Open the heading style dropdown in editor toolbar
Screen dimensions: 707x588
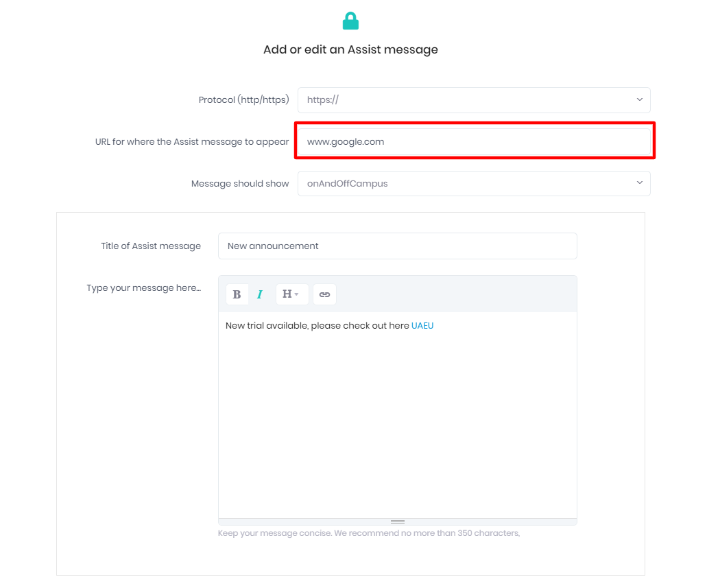coord(291,294)
